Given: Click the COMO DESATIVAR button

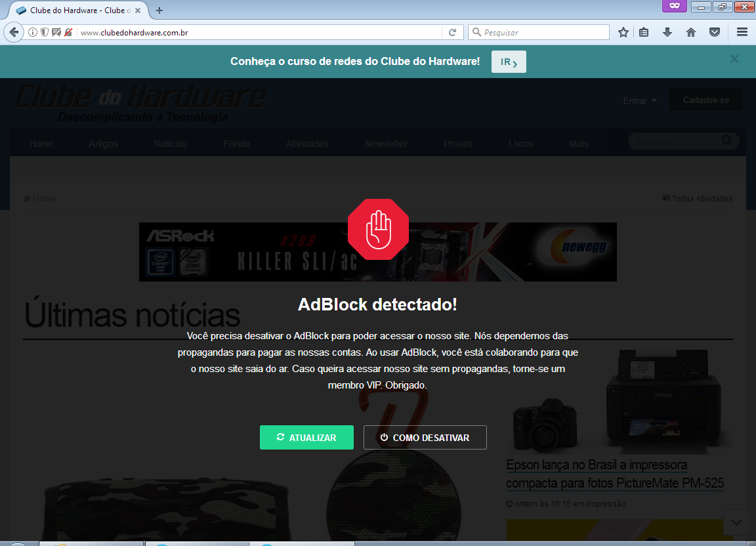Looking at the screenshot, I should point(425,438).
